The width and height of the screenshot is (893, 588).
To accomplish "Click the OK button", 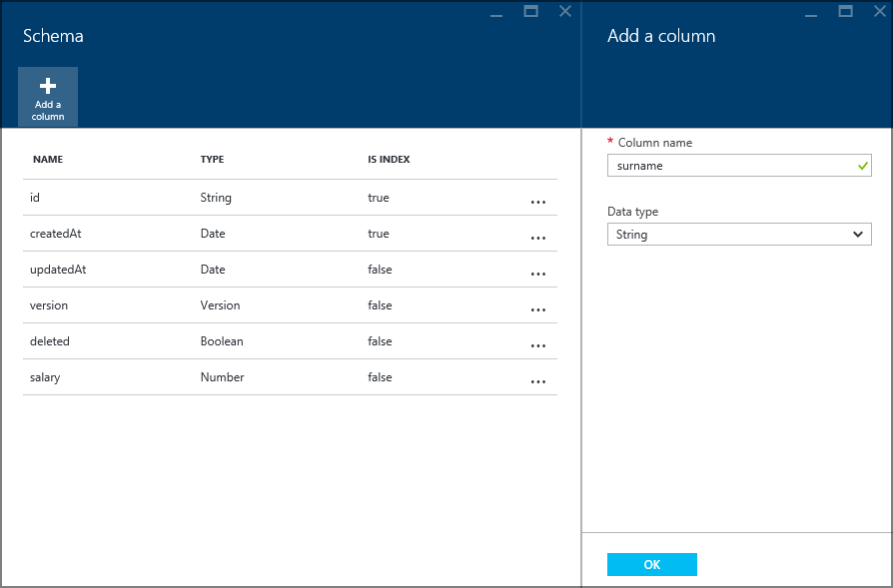I will pyautogui.click(x=651, y=564).
